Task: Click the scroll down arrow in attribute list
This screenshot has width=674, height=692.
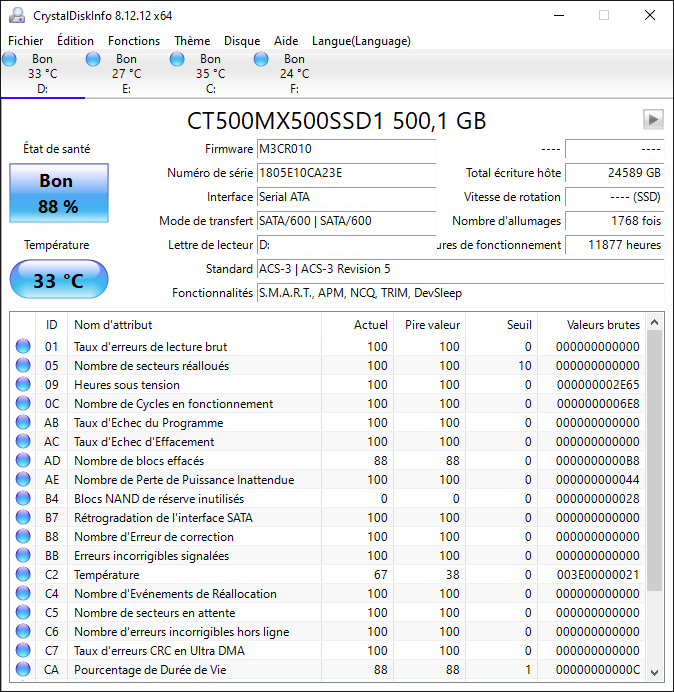Action: 655,672
